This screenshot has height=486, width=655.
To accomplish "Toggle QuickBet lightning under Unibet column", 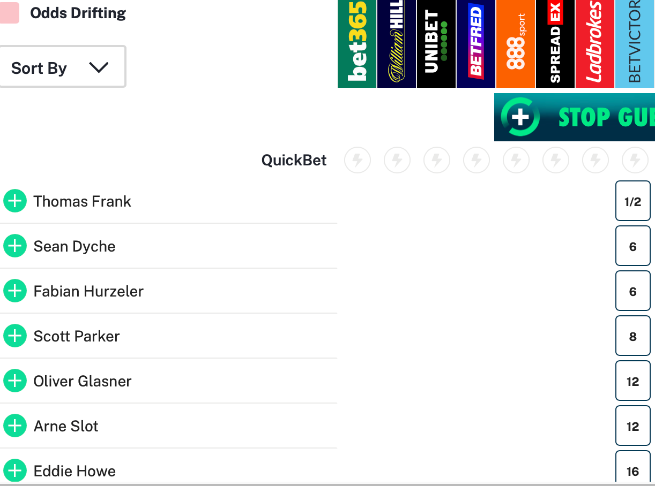I will [x=436, y=160].
